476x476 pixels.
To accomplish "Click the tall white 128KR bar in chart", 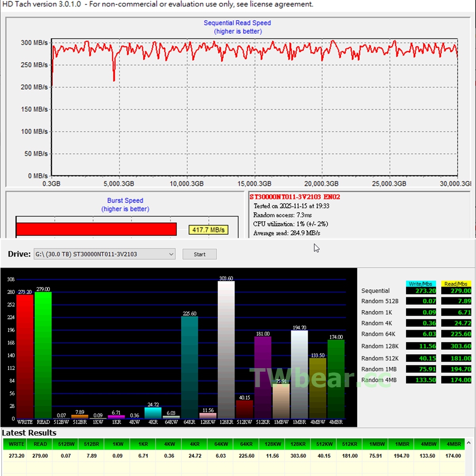I will tap(226, 349).
